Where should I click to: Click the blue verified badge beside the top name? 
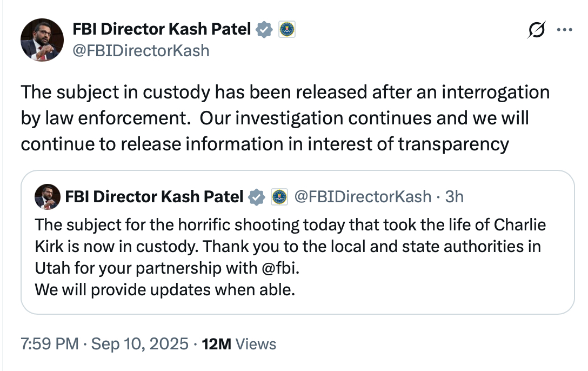click(x=264, y=30)
